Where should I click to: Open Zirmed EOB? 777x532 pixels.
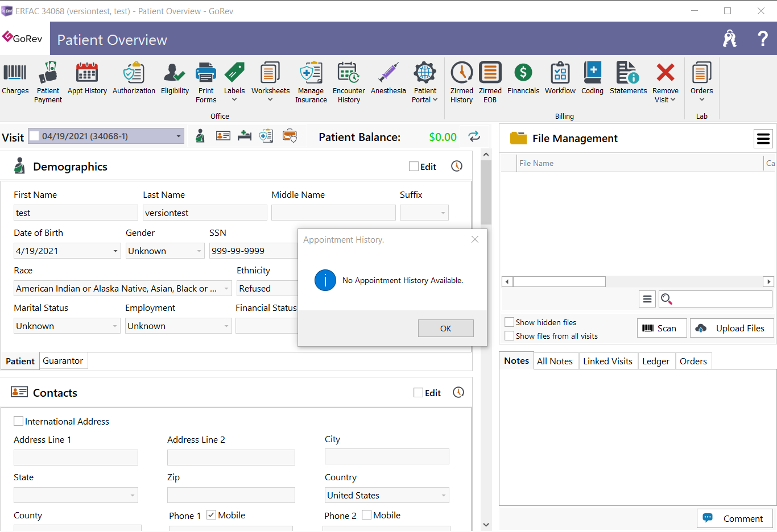click(490, 82)
